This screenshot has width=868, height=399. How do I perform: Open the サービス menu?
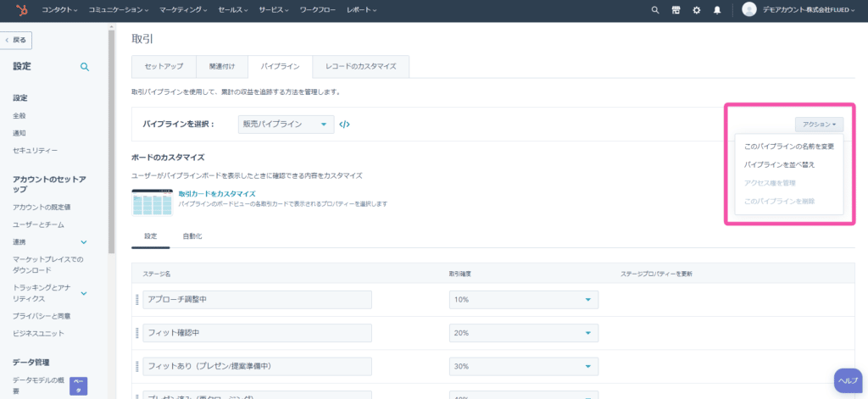tap(274, 10)
